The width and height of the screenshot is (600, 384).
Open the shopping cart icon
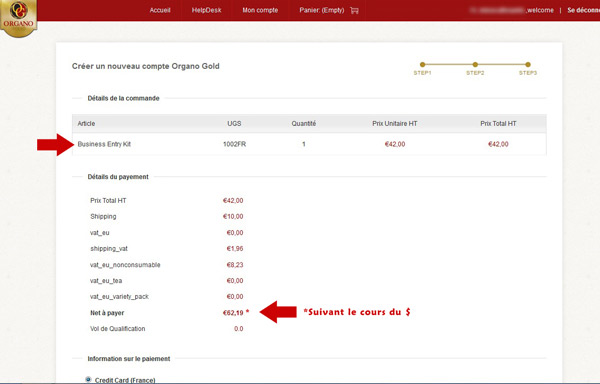click(x=354, y=10)
